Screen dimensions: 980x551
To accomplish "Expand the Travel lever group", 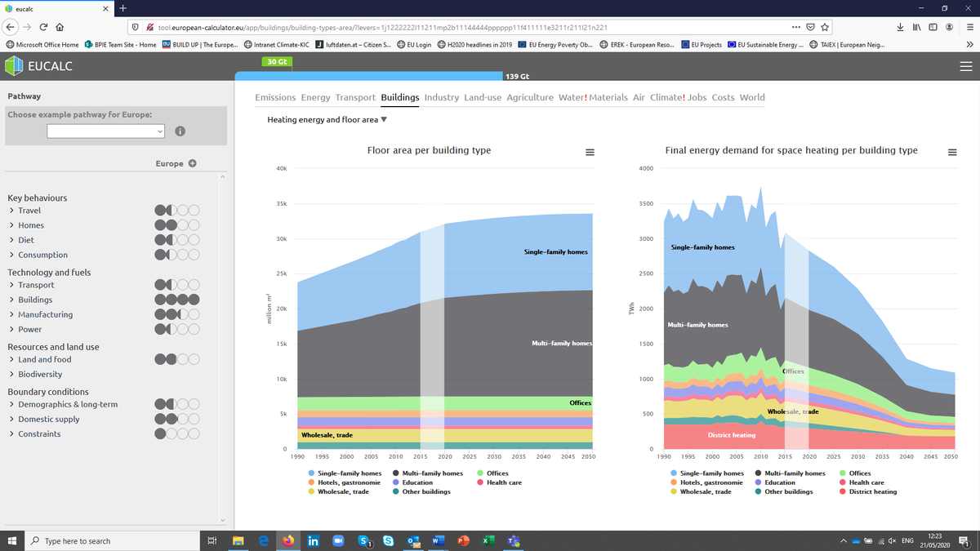I will (x=24, y=211).
